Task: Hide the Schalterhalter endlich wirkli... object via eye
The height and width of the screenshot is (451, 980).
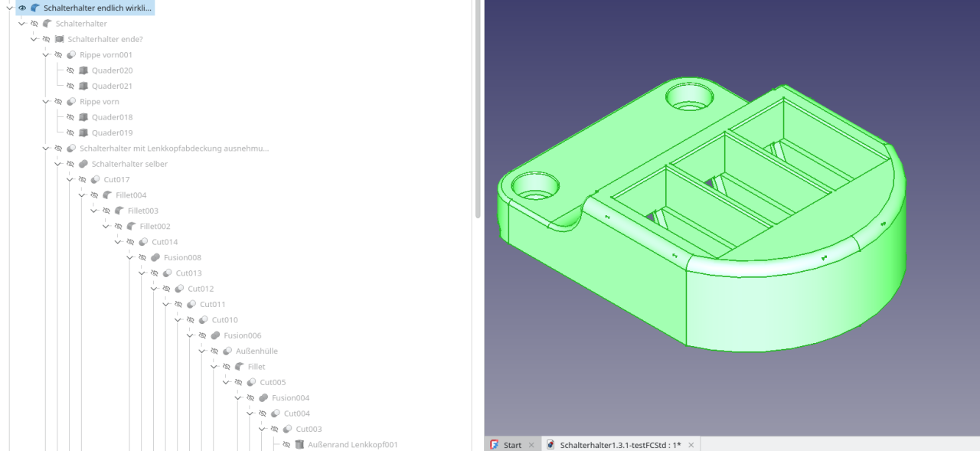Action: click(22, 8)
